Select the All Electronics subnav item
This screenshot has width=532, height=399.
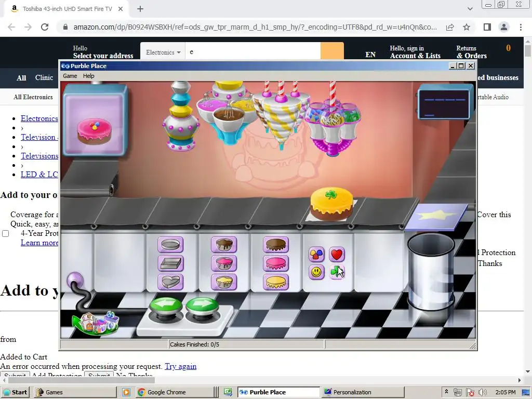(33, 97)
